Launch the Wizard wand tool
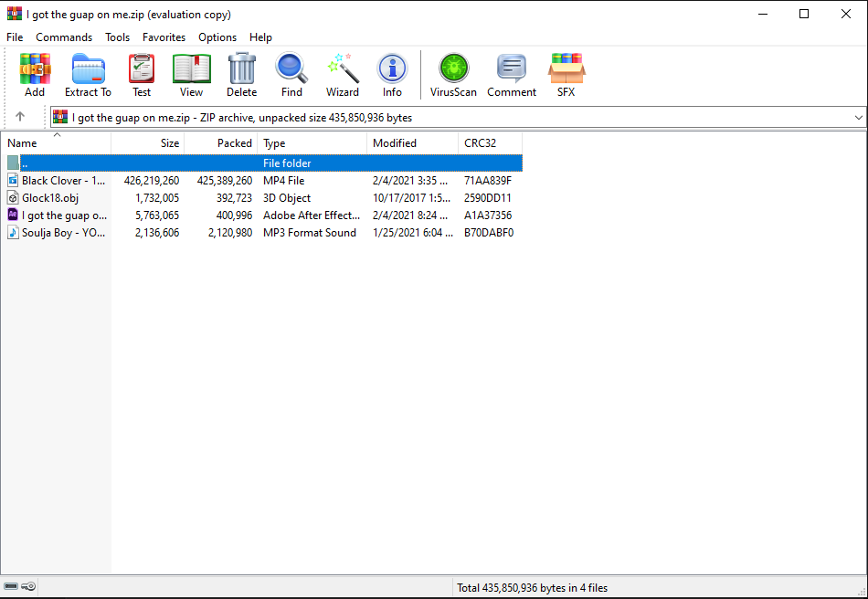 [343, 68]
